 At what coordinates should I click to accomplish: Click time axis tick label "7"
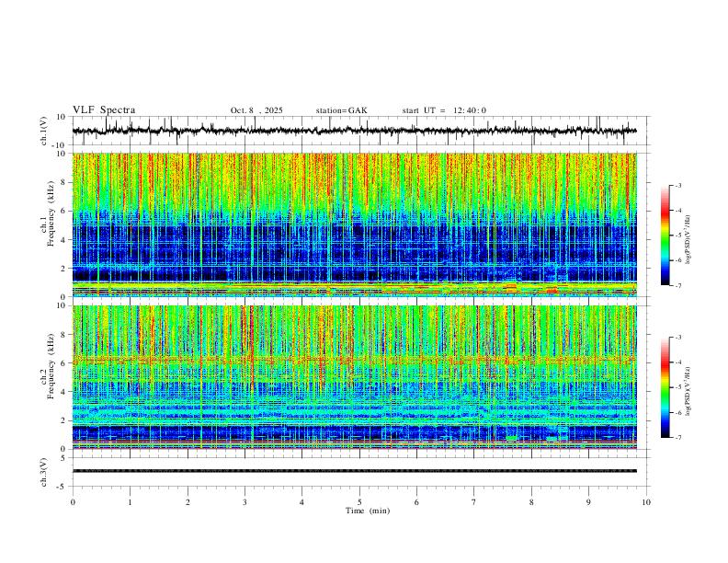coord(474,502)
